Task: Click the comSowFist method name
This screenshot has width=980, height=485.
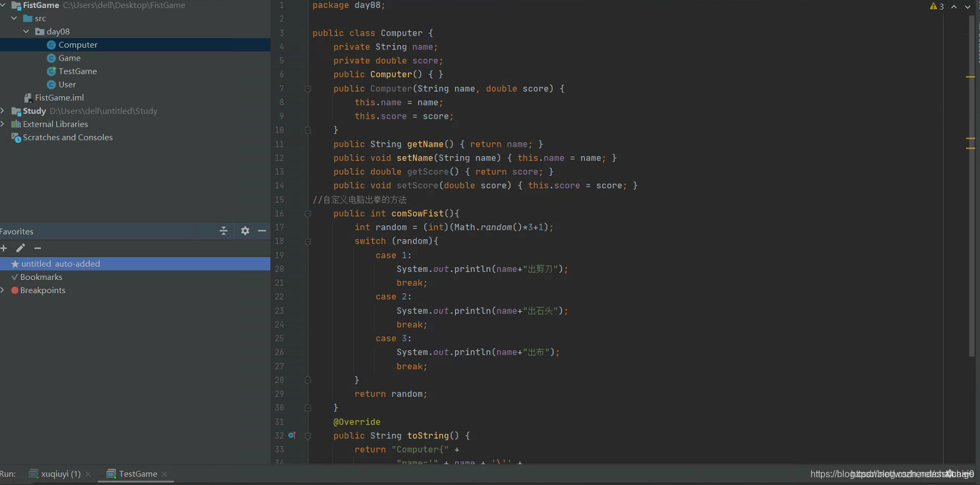Action: tap(417, 214)
